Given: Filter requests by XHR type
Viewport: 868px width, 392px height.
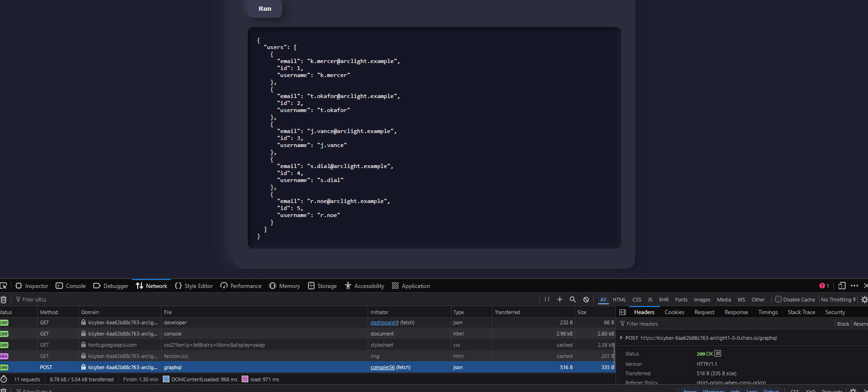Looking at the screenshot, I should pyautogui.click(x=664, y=300).
